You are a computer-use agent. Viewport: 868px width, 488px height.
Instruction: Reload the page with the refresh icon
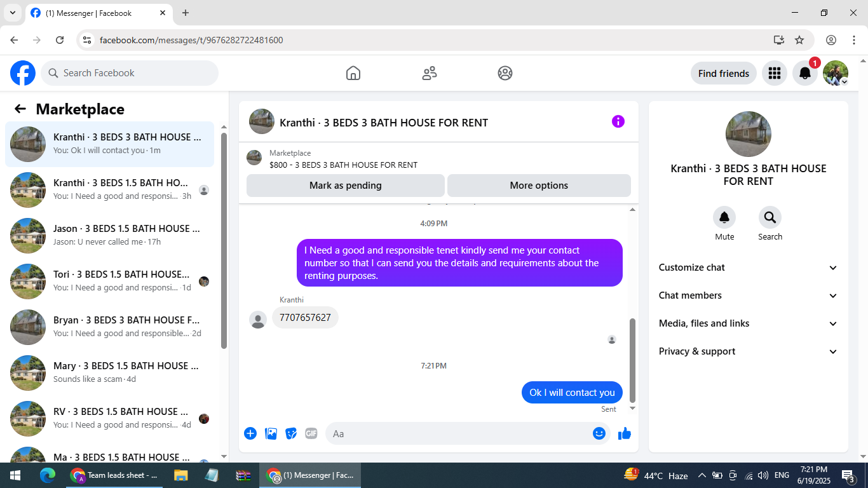click(x=60, y=40)
